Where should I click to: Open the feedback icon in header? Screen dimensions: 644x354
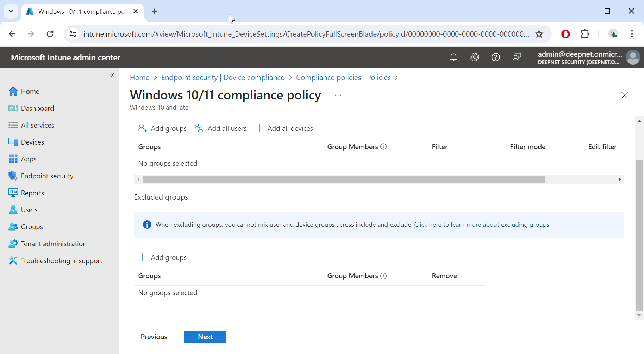pyautogui.click(x=517, y=57)
